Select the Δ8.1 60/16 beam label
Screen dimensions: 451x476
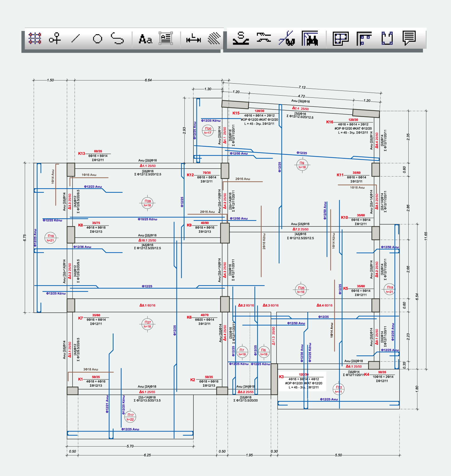[x=147, y=305]
